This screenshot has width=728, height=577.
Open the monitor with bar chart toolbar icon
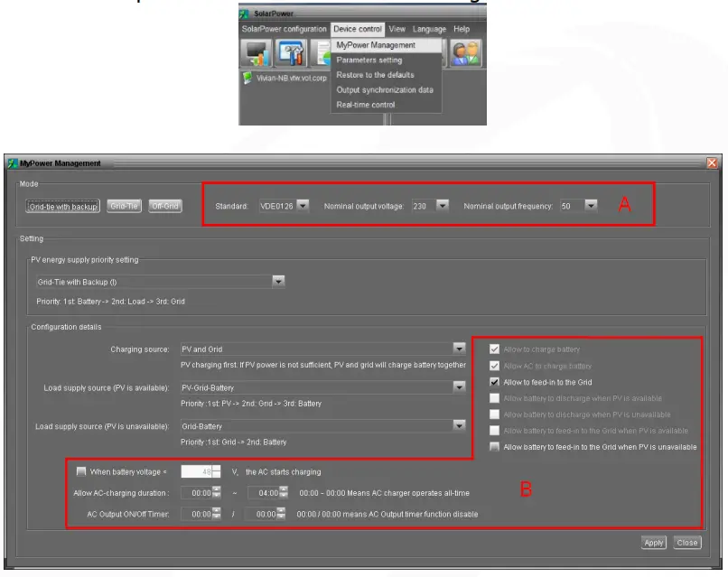256,53
